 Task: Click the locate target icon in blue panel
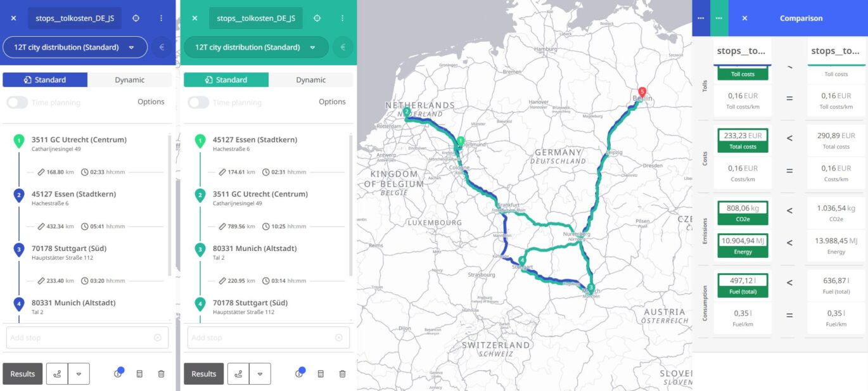[136, 18]
